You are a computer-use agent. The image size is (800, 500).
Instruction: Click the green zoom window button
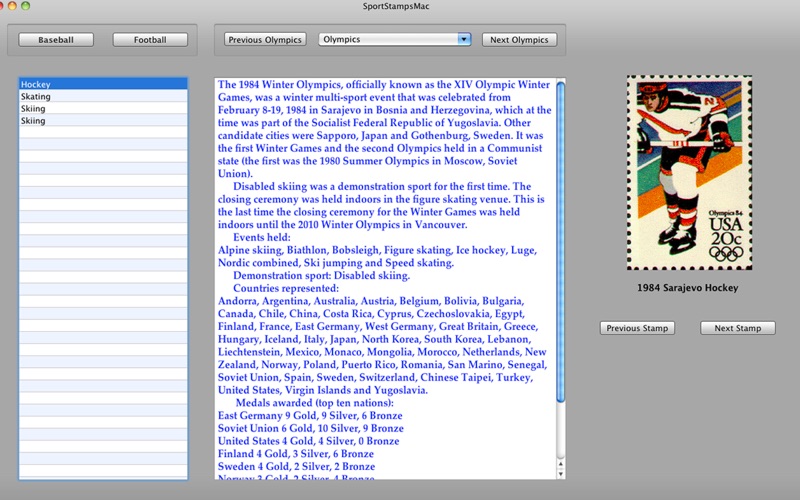25,6
